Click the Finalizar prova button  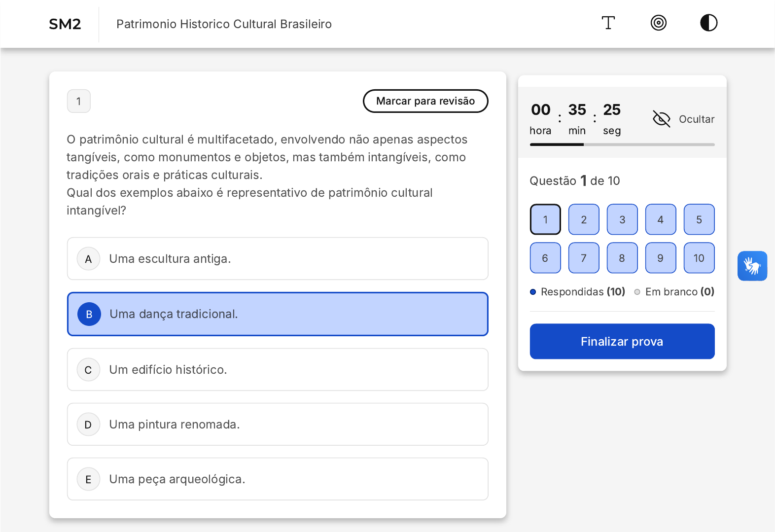(622, 342)
